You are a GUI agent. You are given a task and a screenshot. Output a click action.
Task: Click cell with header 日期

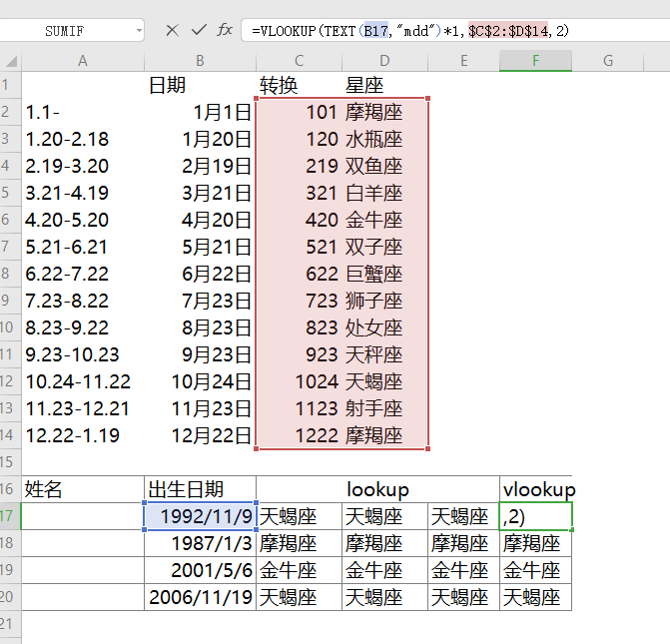[x=200, y=85]
